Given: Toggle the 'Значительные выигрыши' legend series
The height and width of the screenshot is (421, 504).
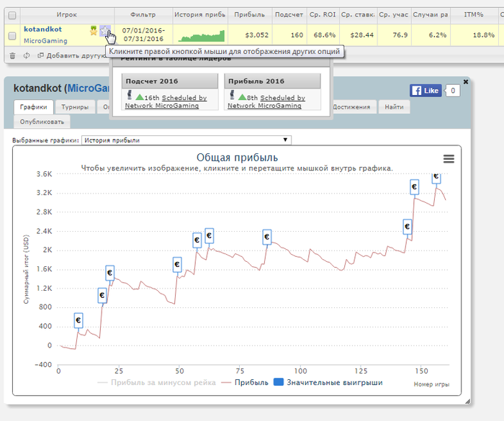Looking at the screenshot, I should 328,382.
